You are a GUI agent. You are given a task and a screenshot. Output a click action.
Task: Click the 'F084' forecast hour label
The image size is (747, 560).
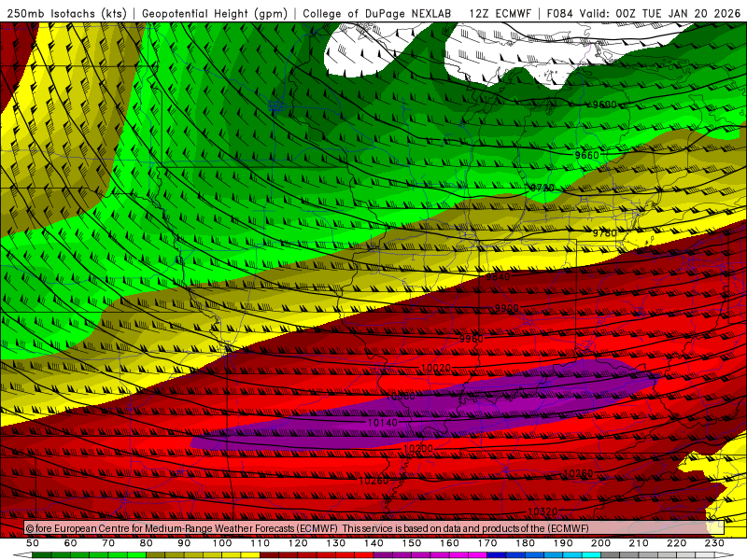[x=559, y=13]
